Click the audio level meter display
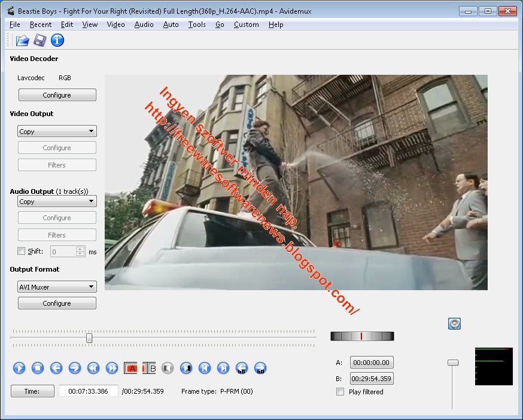This screenshot has width=523, height=420. point(494,366)
